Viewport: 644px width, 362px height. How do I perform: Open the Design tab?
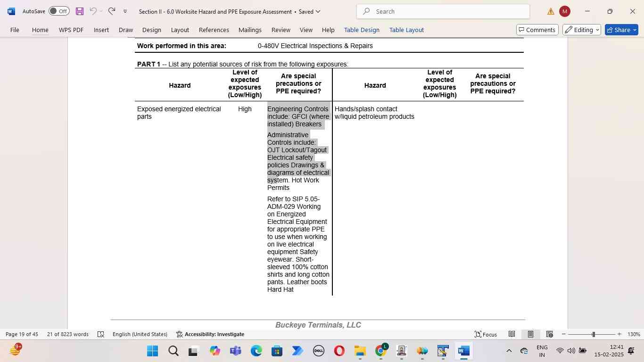pyautogui.click(x=152, y=30)
